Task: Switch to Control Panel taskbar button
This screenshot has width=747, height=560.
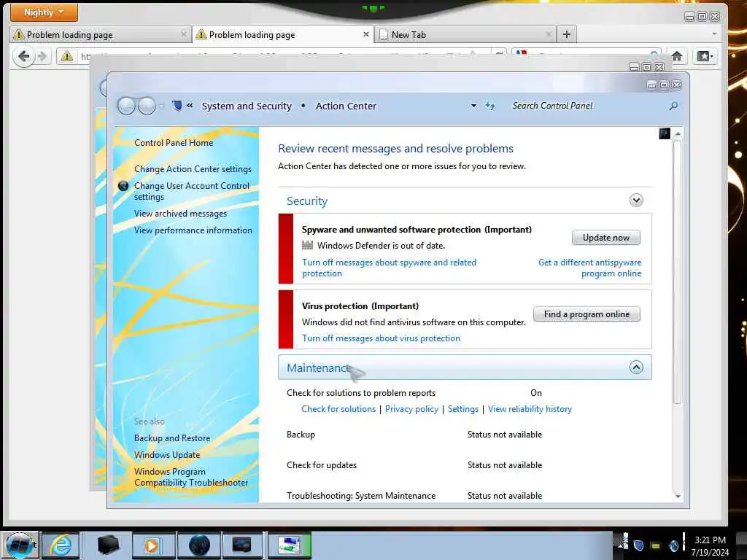Action: click(x=289, y=545)
